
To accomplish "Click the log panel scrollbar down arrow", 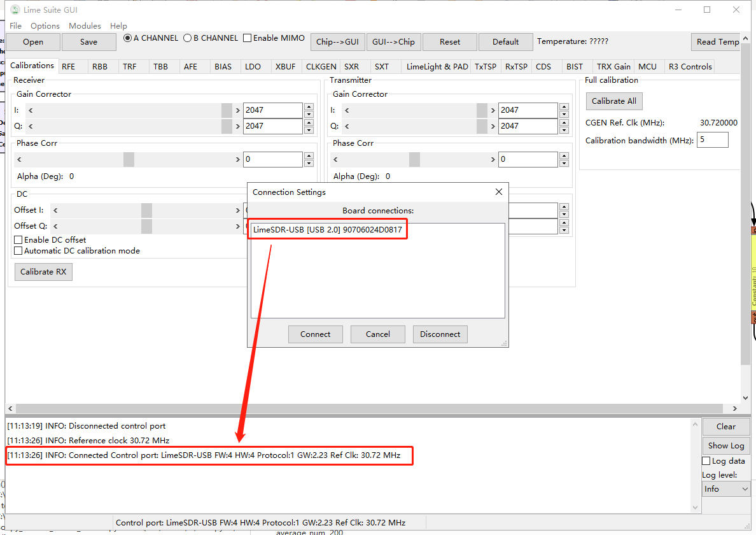I will point(695,507).
